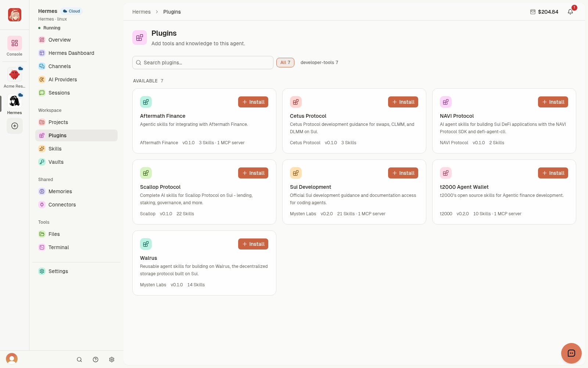Viewport: 588px width, 368px height.
Task: Open AI Providers in the sidebar
Action: [x=76, y=79]
